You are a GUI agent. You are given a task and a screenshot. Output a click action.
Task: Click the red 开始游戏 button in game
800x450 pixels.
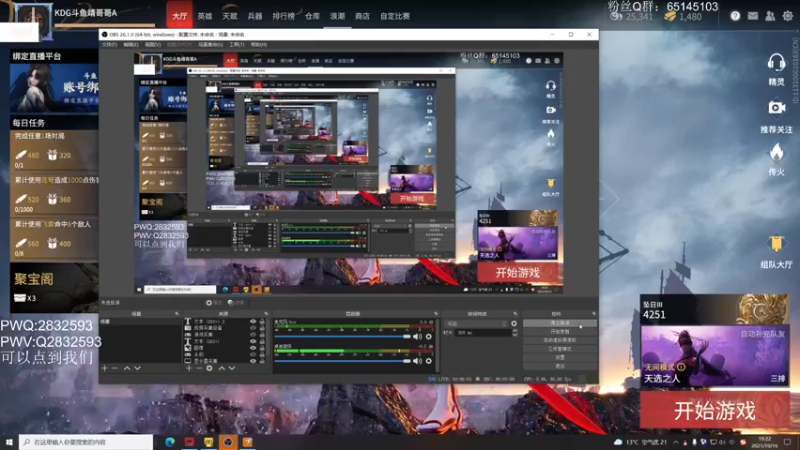tap(715, 410)
